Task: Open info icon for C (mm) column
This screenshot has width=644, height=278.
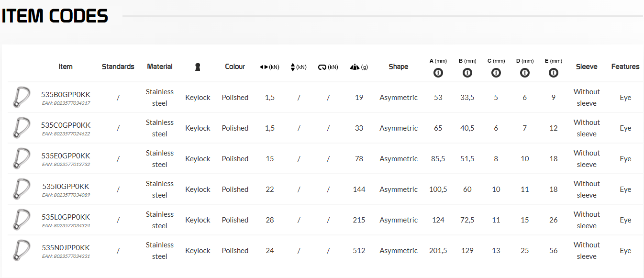Action: 496,73
